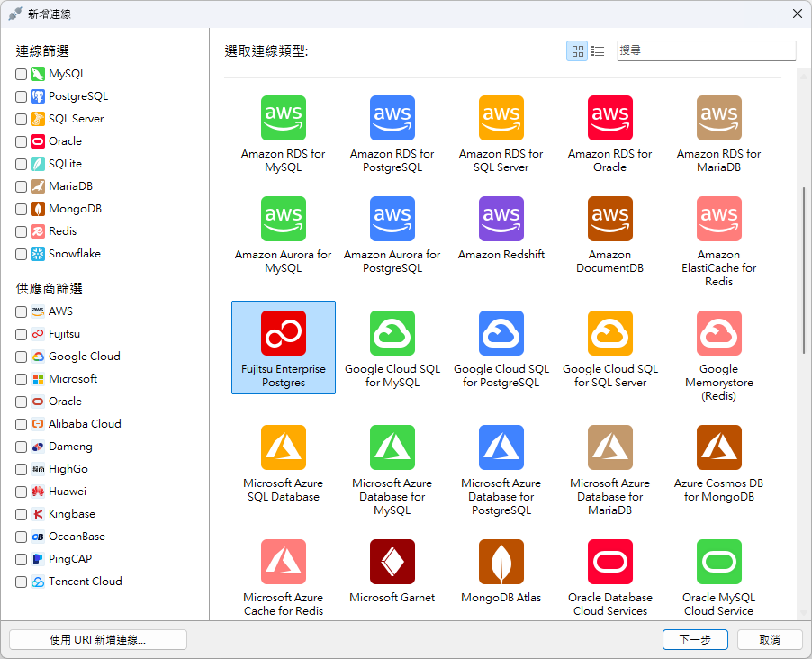Image resolution: width=812 pixels, height=659 pixels.
Task: Pick Oracle MySQL Cloud Service
Action: (718, 563)
